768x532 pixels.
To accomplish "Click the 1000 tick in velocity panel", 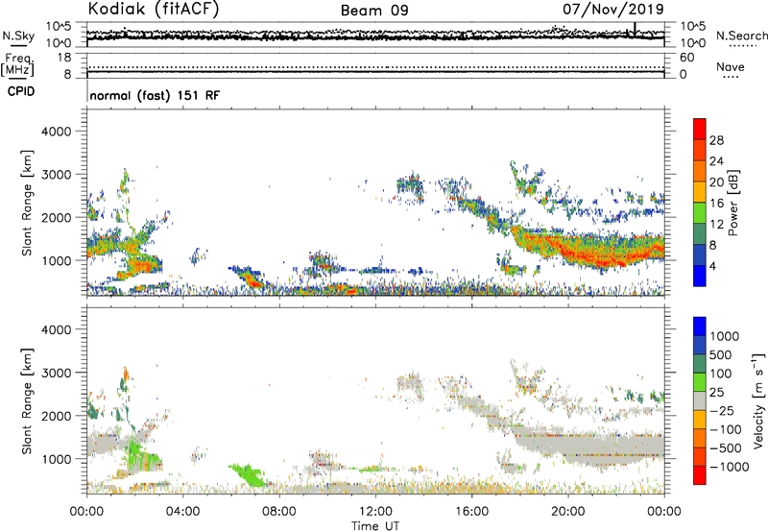I will coord(56,459).
